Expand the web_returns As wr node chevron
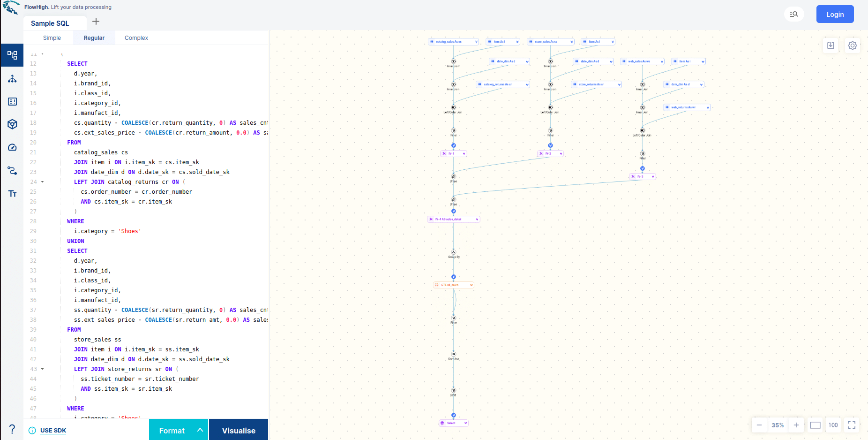 (708, 107)
